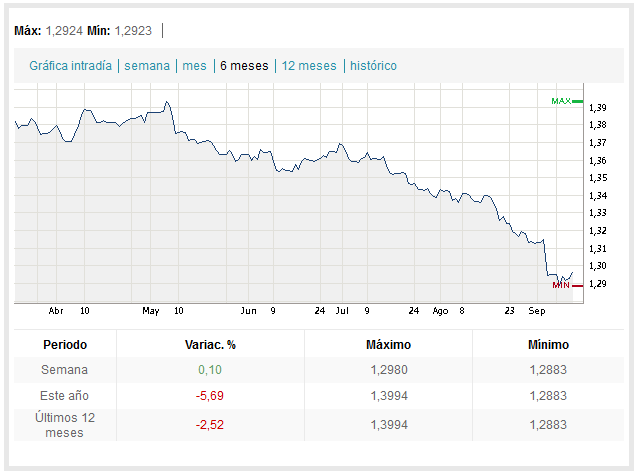Select the Semana row label
The image size is (642, 475).
click(x=65, y=371)
